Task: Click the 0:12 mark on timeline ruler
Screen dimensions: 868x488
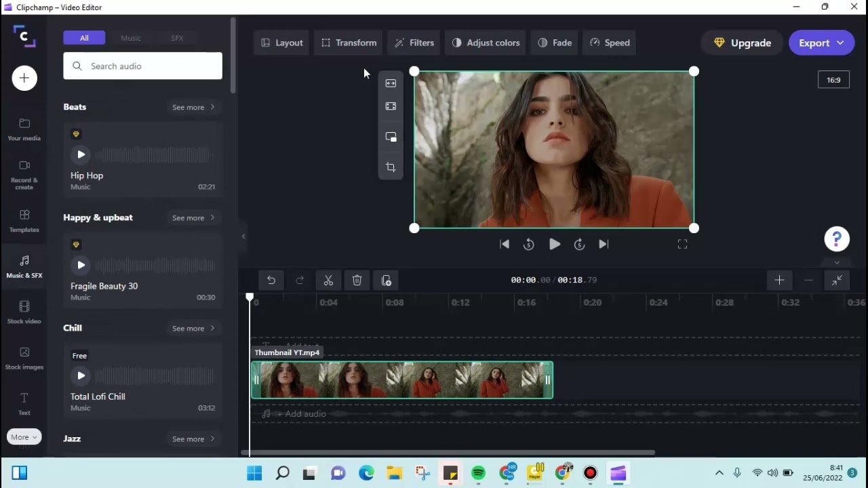Action: tap(460, 302)
